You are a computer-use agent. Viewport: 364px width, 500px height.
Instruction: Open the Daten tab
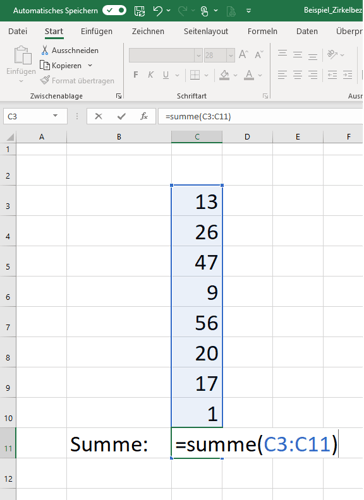(x=307, y=31)
